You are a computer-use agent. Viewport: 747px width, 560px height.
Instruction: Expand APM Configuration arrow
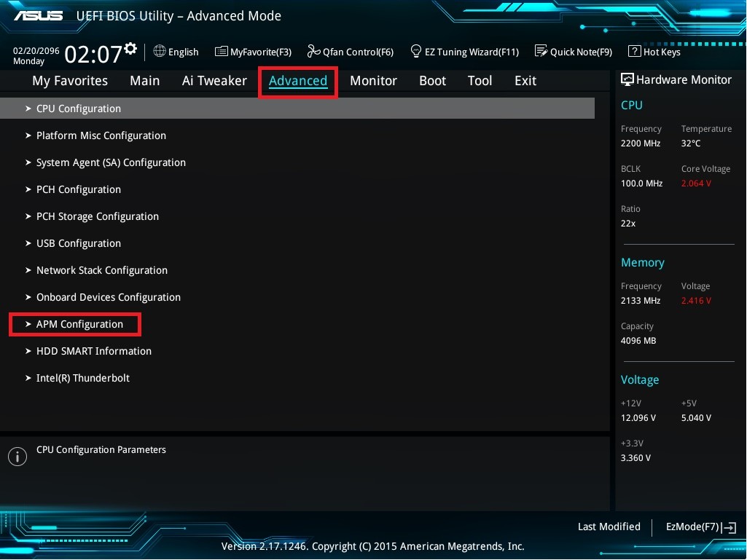(x=28, y=324)
